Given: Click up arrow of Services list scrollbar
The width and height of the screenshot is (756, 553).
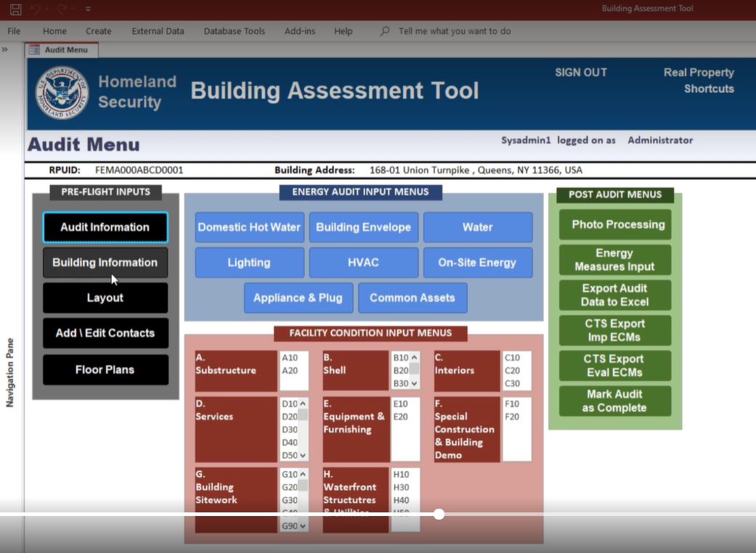Looking at the screenshot, I should [303, 404].
